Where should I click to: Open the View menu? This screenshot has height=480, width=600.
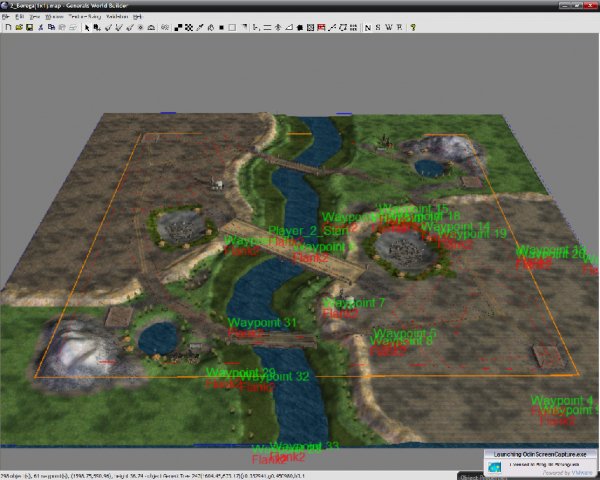click(35, 17)
